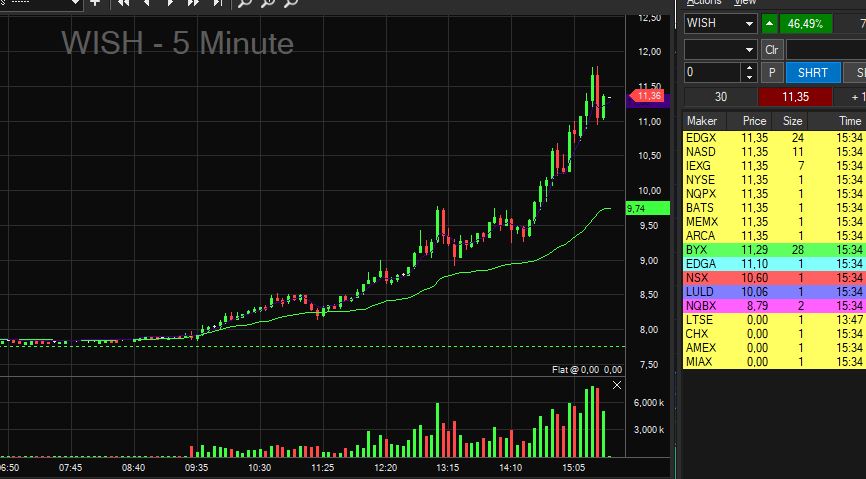Click the green 9,74 indicator axis label
Screen dimensions: 866x479
[648, 208]
